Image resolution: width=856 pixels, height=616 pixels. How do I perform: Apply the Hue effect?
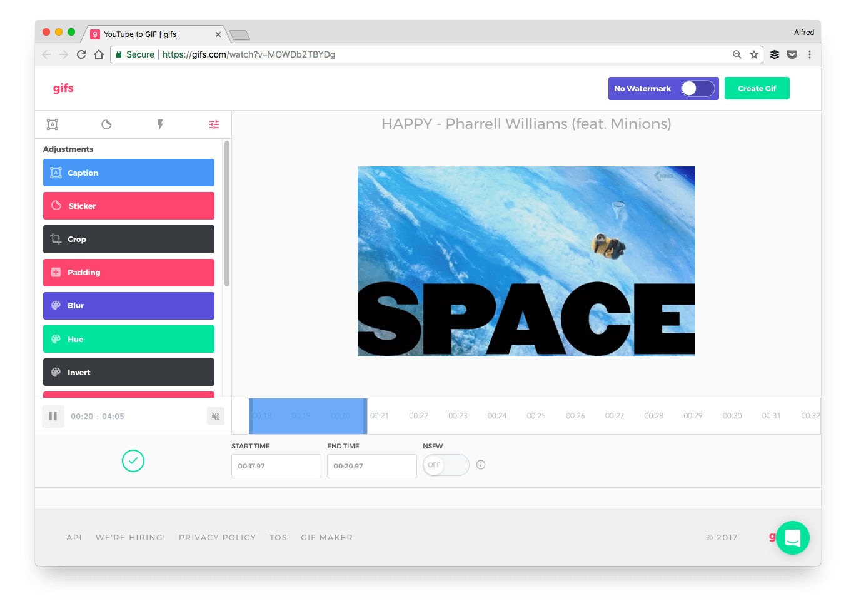point(129,339)
